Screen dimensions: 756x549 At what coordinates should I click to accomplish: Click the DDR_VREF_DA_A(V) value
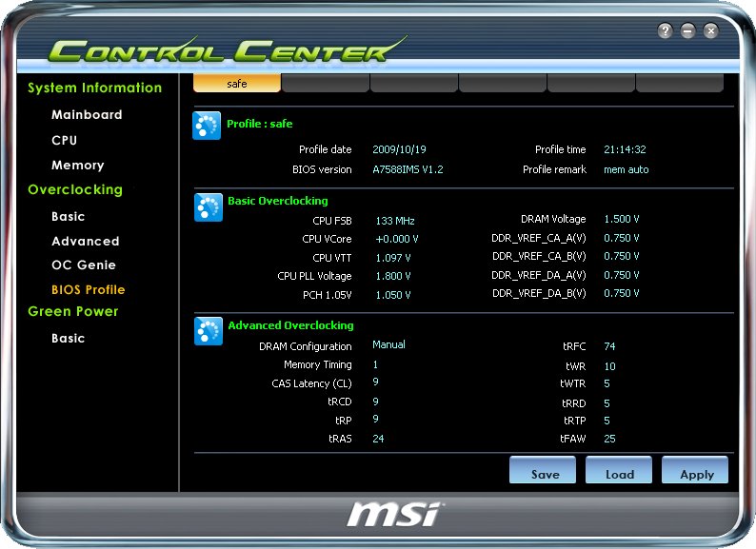(622, 275)
